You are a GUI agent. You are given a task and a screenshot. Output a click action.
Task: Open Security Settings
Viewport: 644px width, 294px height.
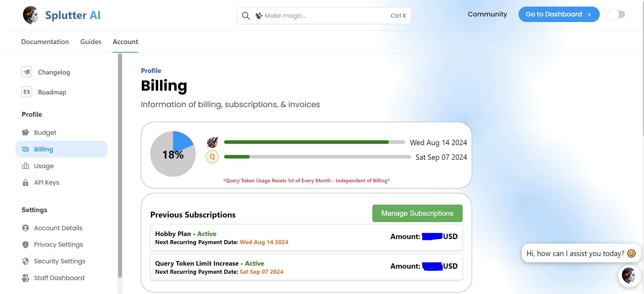60,261
